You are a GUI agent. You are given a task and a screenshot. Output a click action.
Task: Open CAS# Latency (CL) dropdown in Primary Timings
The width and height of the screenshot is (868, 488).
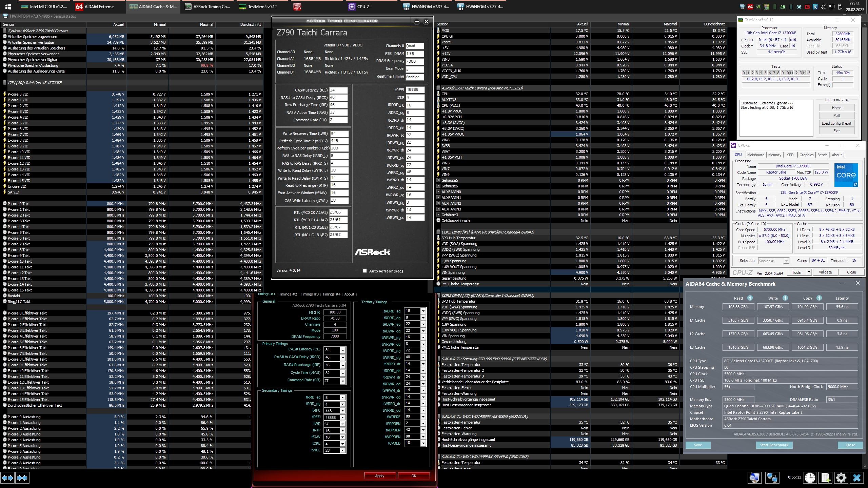coord(342,350)
